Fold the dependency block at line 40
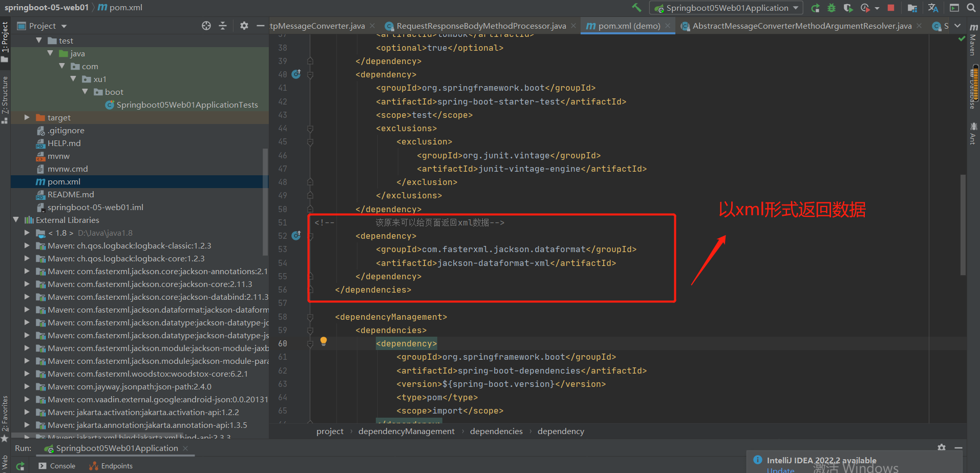Image resolution: width=980 pixels, height=473 pixels. click(x=310, y=75)
